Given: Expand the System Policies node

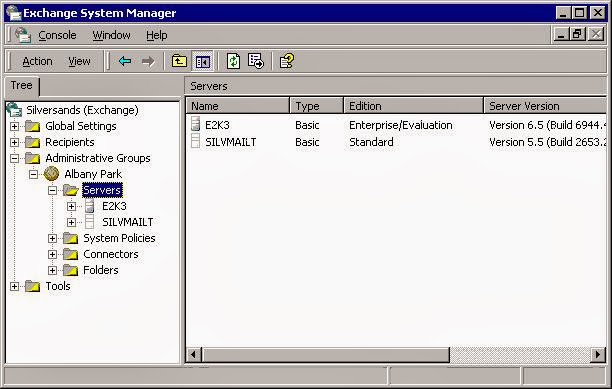Looking at the screenshot, I should tap(52, 238).
